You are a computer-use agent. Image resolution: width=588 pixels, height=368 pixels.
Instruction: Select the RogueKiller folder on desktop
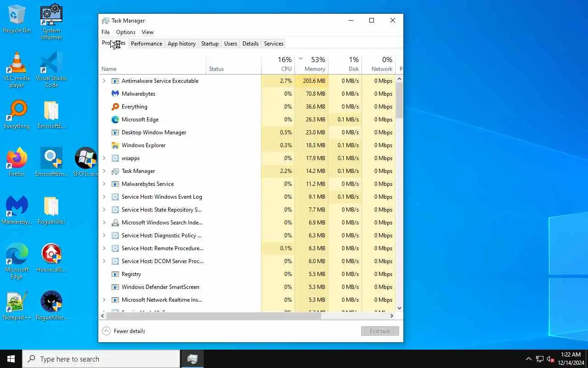click(51, 211)
